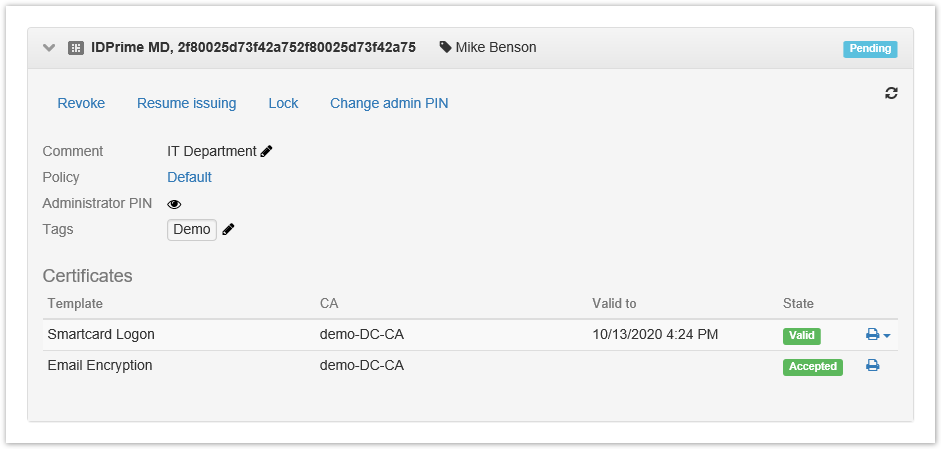Image resolution: width=941 pixels, height=449 pixels.
Task: Click the Lock action
Action: coord(283,103)
